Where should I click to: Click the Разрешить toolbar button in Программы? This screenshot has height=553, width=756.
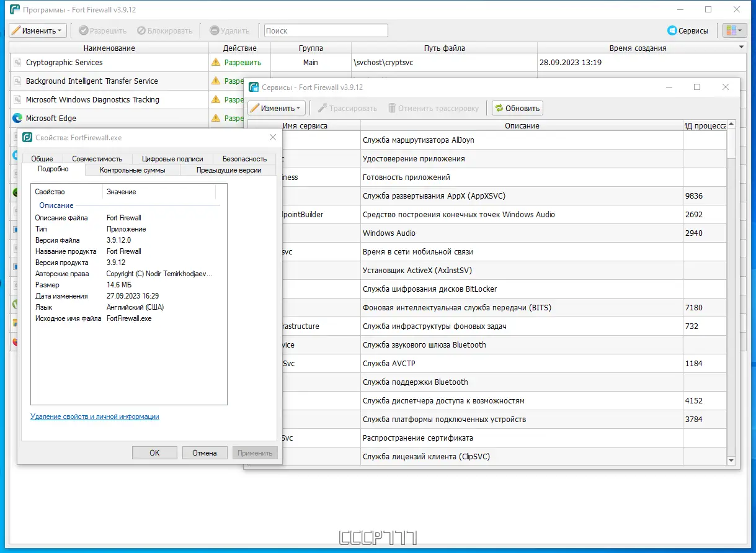coord(103,30)
